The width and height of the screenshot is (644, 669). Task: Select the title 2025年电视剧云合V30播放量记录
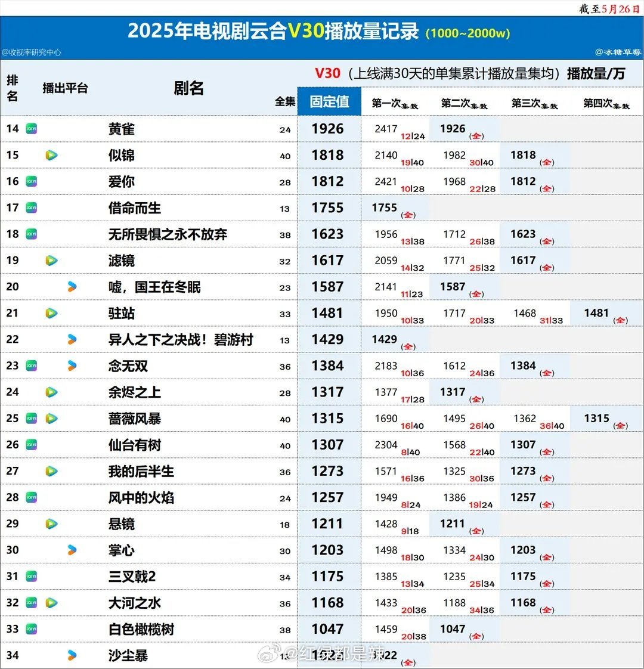273,31
